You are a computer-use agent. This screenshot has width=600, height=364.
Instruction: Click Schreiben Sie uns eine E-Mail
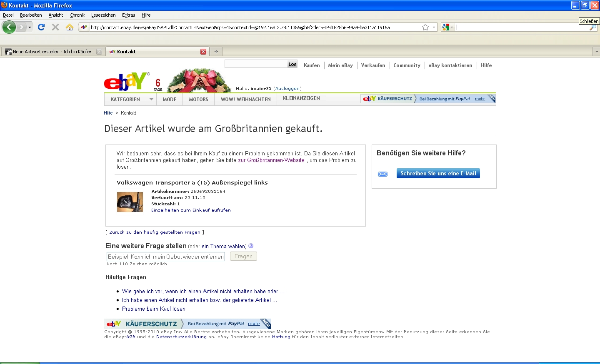click(x=438, y=173)
